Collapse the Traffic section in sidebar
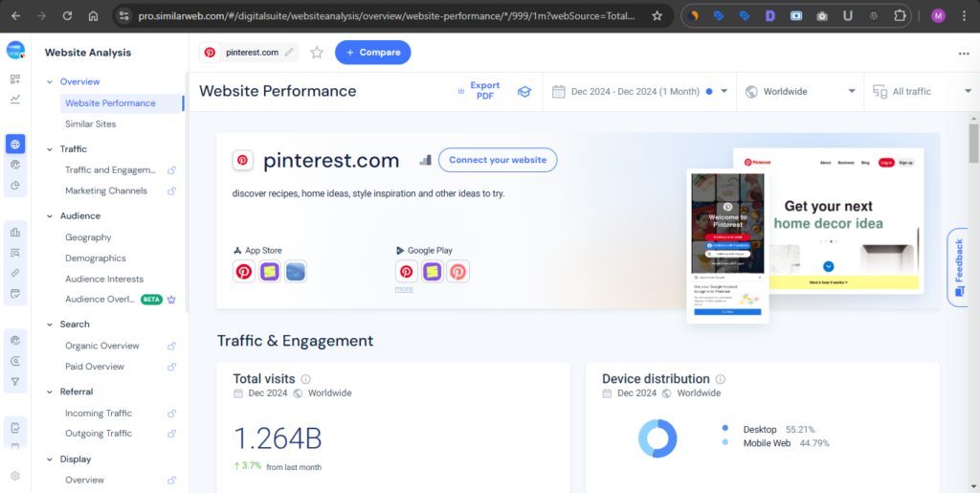 click(x=50, y=149)
